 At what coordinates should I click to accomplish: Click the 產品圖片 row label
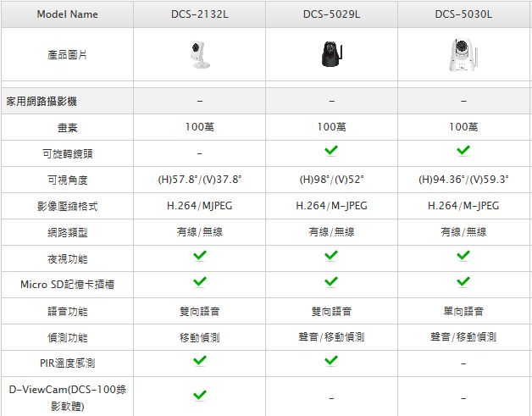(67, 54)
